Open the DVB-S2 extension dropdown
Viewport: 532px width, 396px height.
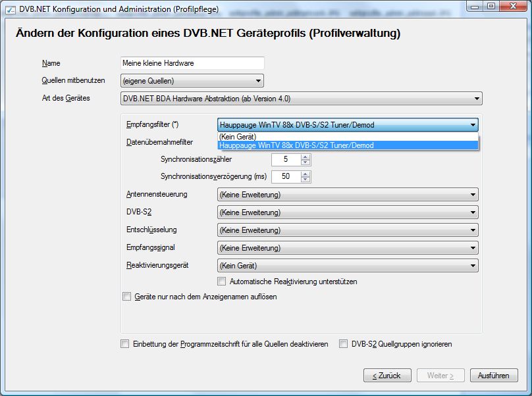click(x=347, y=212)
